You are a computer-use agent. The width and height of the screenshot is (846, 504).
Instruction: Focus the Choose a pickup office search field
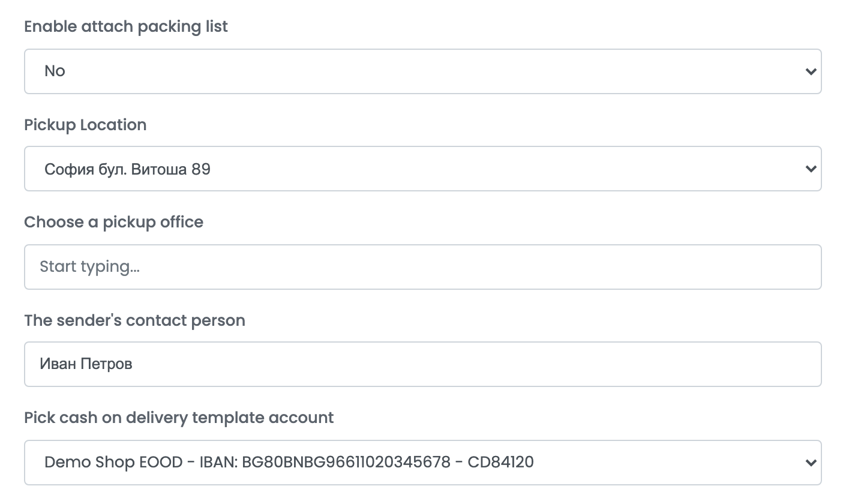422,266
